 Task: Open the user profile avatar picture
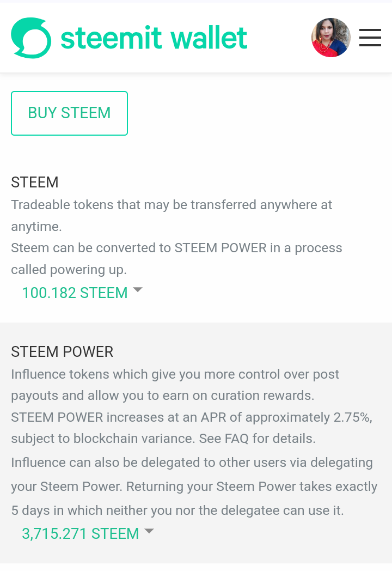click(x=331, y=38)
